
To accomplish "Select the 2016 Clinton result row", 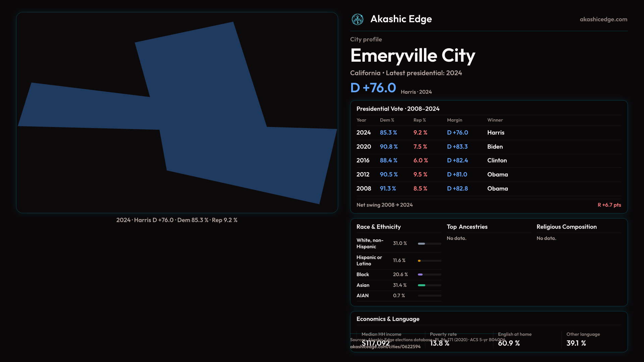I will (x=488, y=161).
